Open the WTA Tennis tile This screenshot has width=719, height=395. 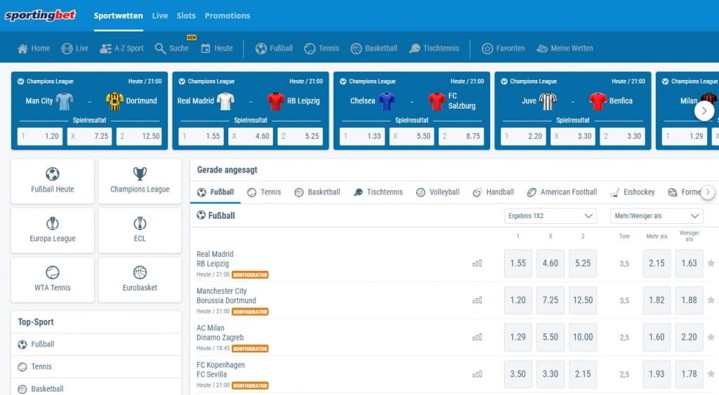pyautogui.click(x=52, y=279)
